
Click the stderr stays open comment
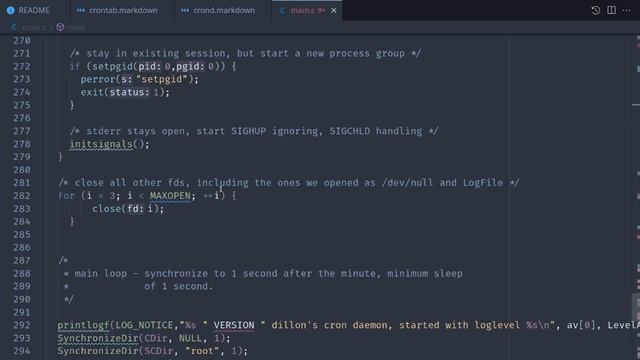pyautogui.click(x=254, y=131)
